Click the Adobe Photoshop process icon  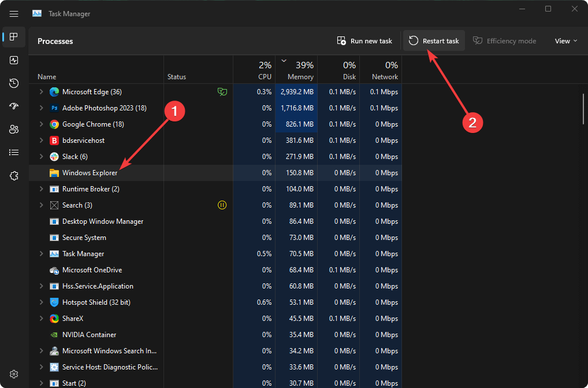[x=54, y=108]
